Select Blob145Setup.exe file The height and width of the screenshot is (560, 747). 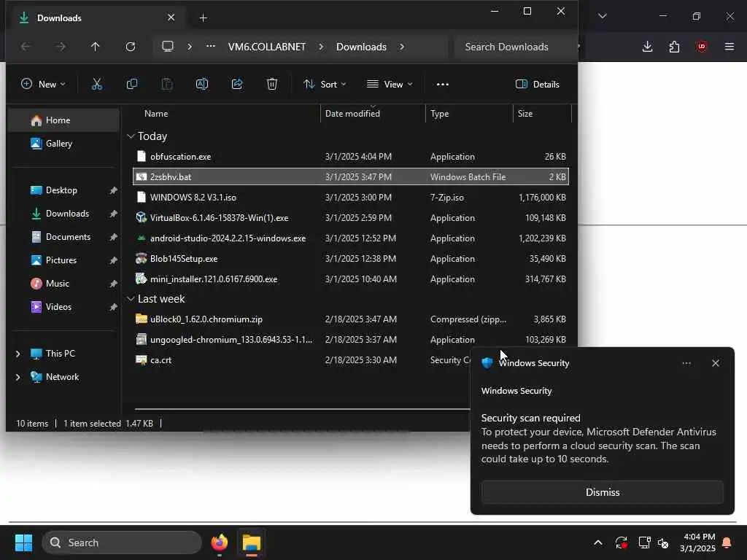click(x=351, y=259)
